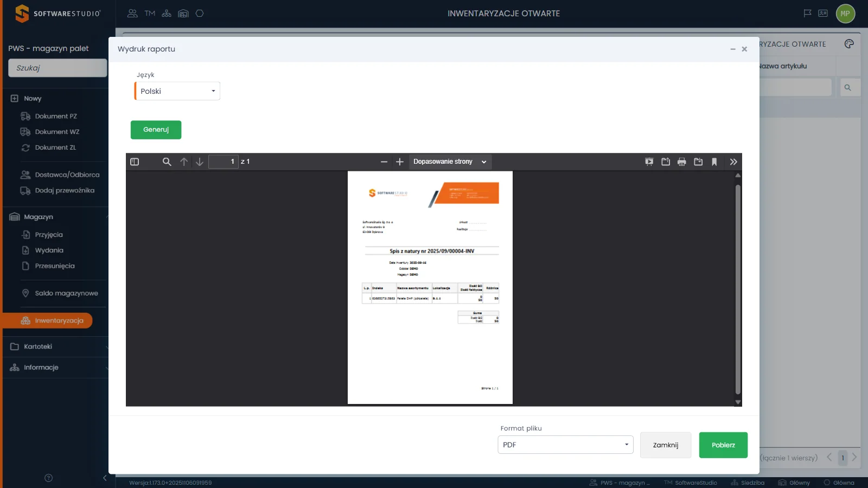
Task: Print the inventory report from PDF toolbar
Action: click(682, 162)
